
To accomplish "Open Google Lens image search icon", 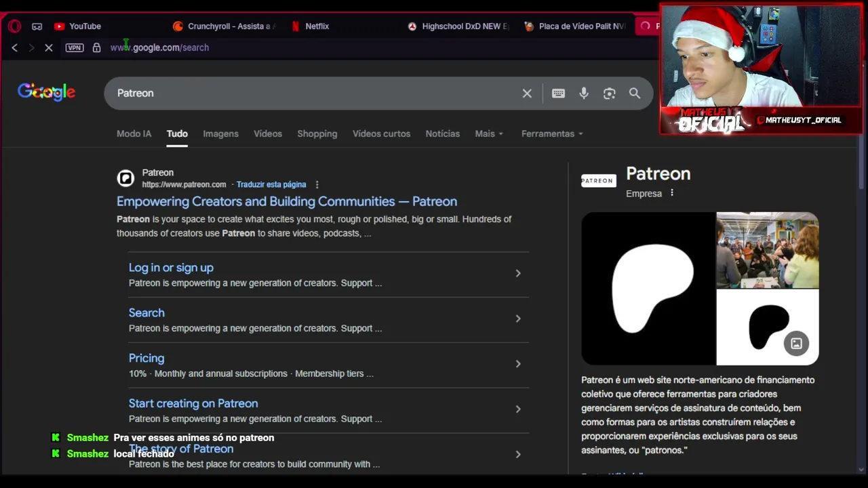I will tap(609, 94).
